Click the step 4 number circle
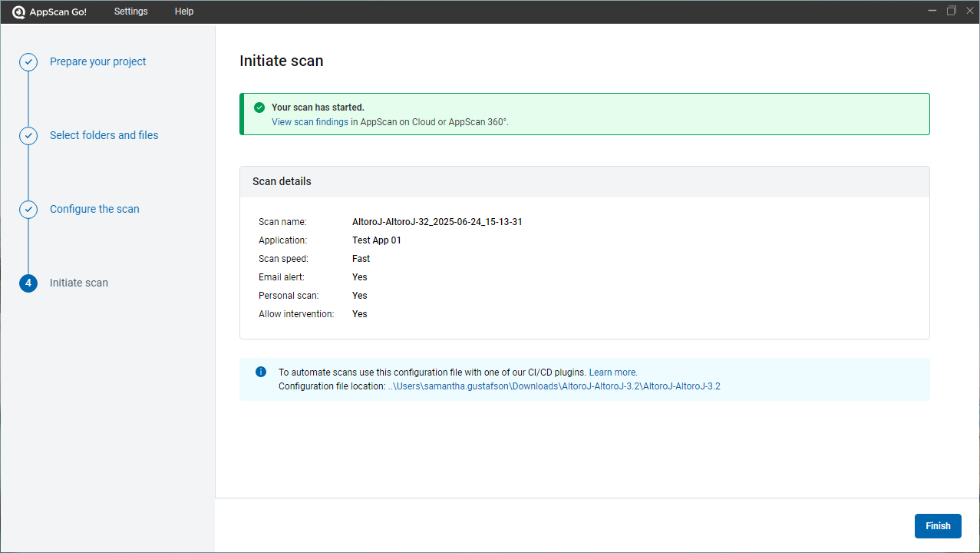 pos(28,283)
